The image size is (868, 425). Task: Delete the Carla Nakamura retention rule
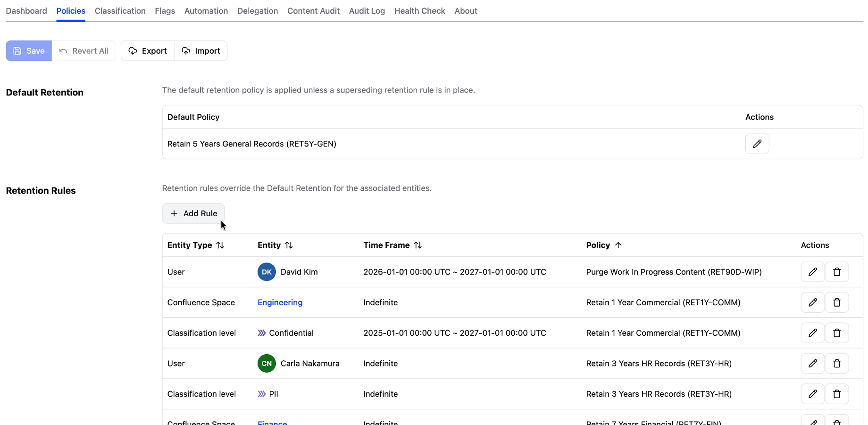click(837, 363)
